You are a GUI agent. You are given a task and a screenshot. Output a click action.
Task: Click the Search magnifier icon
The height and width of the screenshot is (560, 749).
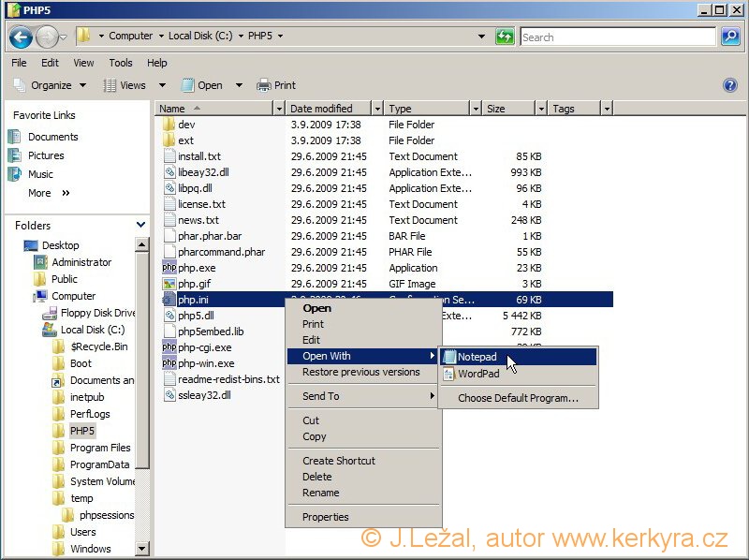[730, 37]
